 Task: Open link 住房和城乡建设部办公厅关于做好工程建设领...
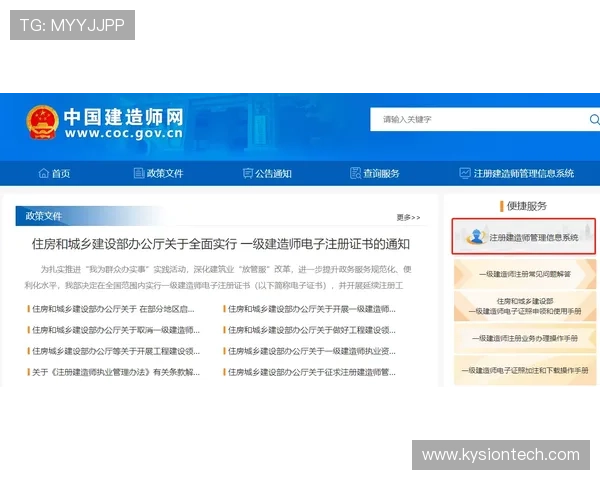pyautogui.click(x=311, y=330)
